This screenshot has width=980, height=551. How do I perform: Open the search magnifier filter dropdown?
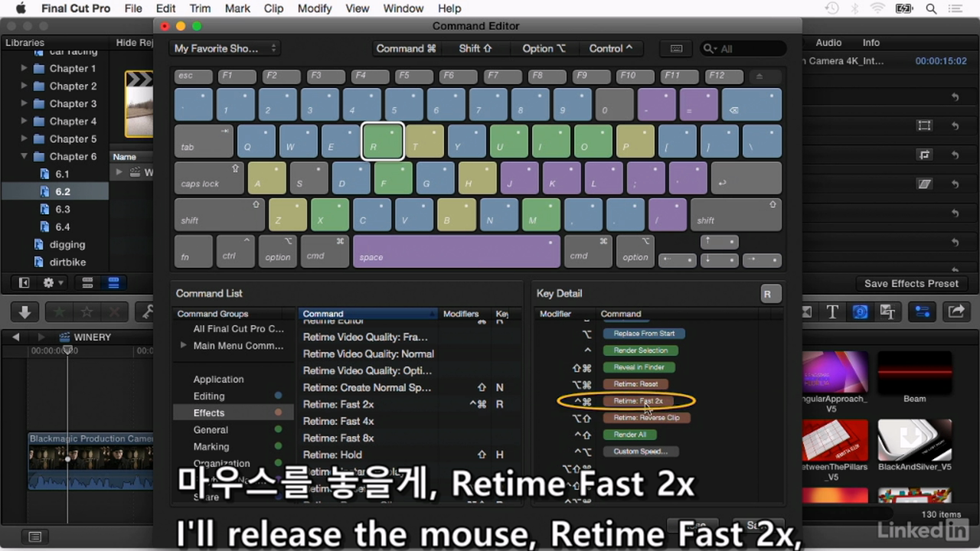point(711,48)
